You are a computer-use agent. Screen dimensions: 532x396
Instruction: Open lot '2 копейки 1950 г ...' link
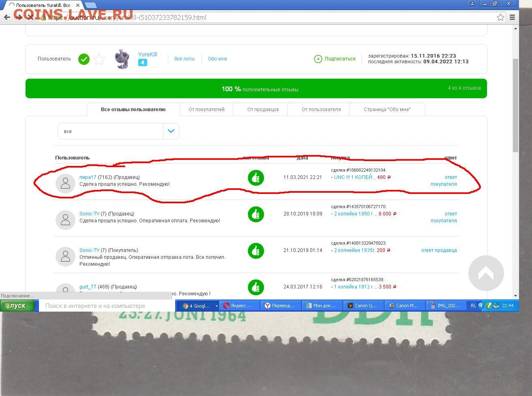click(x=356, y=214)
